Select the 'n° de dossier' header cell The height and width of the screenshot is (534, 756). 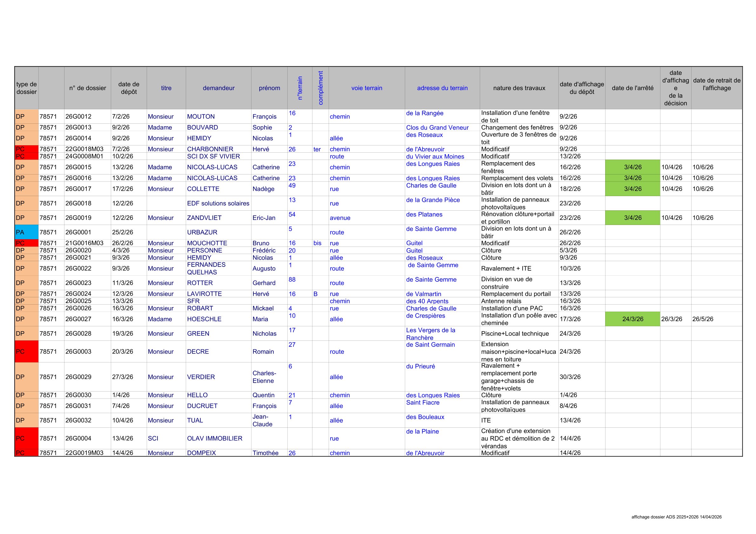coord(88,88)
